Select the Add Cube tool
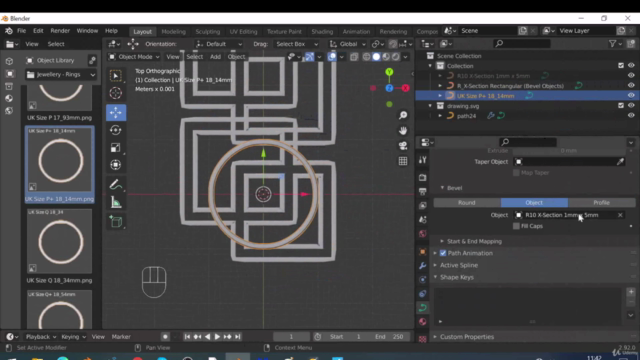This screenshot has width=640, height=360. click(x=116, y=222)
